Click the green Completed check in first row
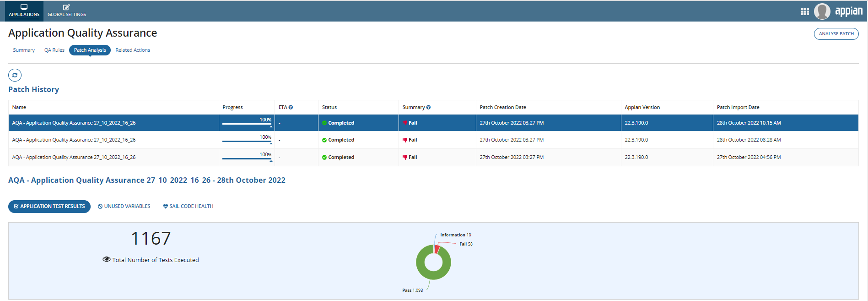 pyautogui.click(x=324, y=123)
